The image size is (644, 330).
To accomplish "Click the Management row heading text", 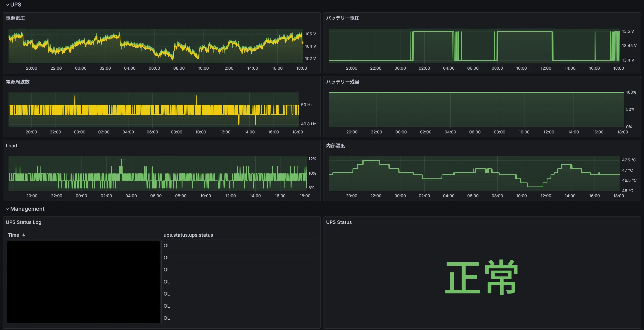I will pyautogui.click(x=27, y=209).
